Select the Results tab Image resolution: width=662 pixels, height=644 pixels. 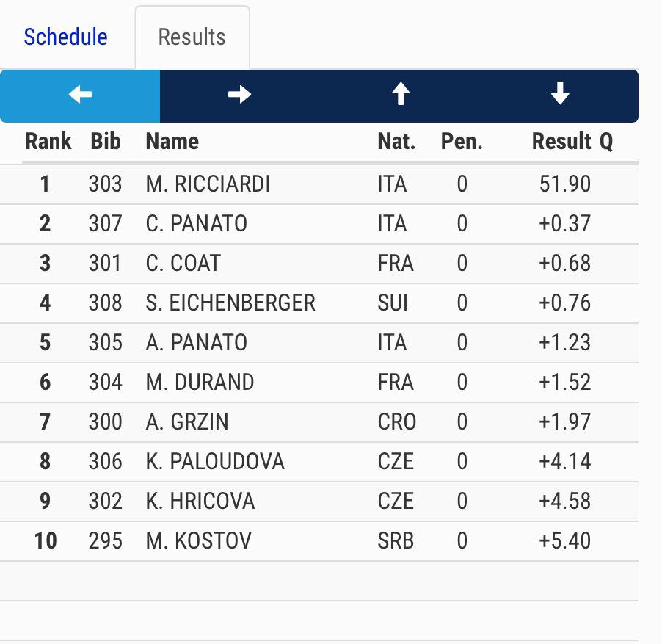click(x=192, y=37)
